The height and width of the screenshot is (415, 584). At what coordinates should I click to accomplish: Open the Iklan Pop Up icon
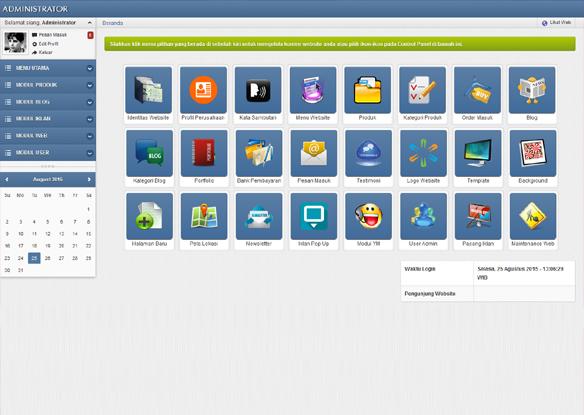point(314,216)
